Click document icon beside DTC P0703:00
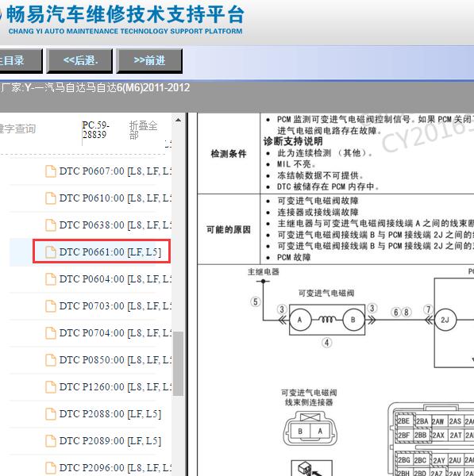Viewport: 474px width, 476px height. point(51,306)
